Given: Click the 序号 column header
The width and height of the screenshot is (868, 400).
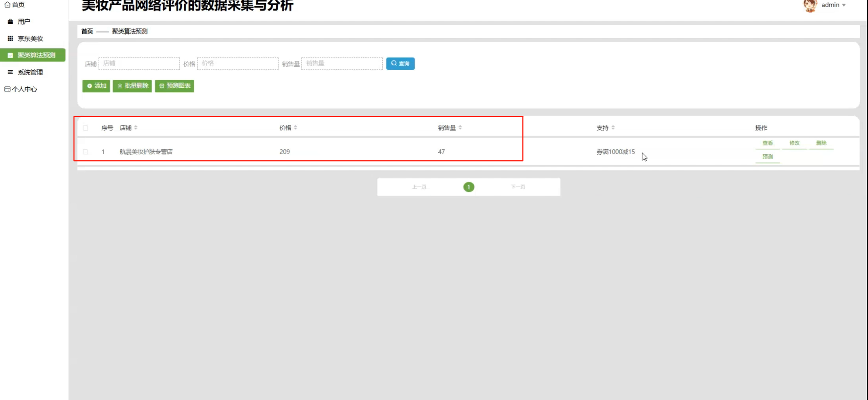Looking at the screenshot, I should 107,128.
